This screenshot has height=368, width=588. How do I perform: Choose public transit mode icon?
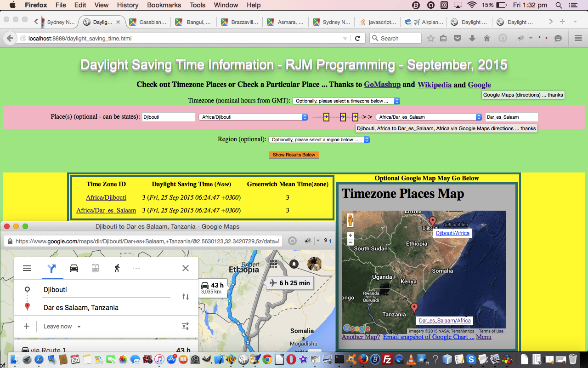coord(96,268)
